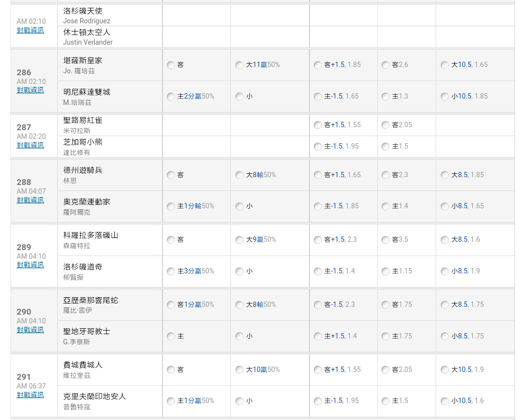Select 客 radio for 科羅拉多落磯山
Image resolution: width=525 pixels, height=420 pixels.
tap(171, 240)
